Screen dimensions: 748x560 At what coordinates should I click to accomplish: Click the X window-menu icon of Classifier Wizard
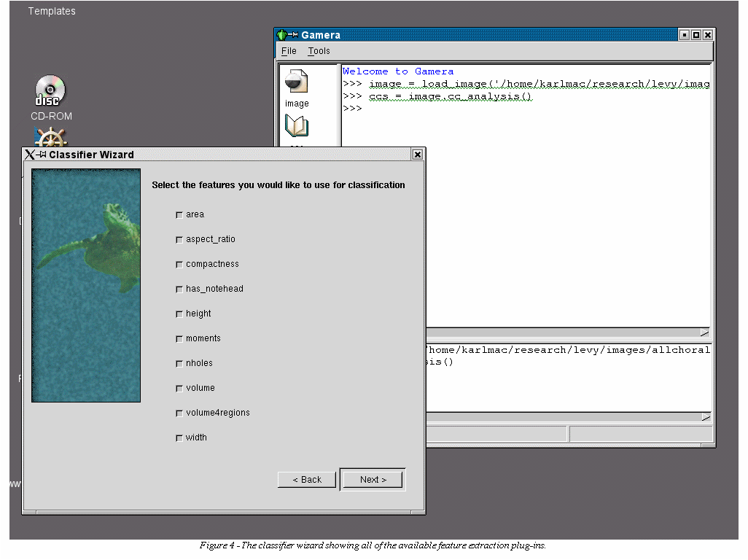click(30, 155)
